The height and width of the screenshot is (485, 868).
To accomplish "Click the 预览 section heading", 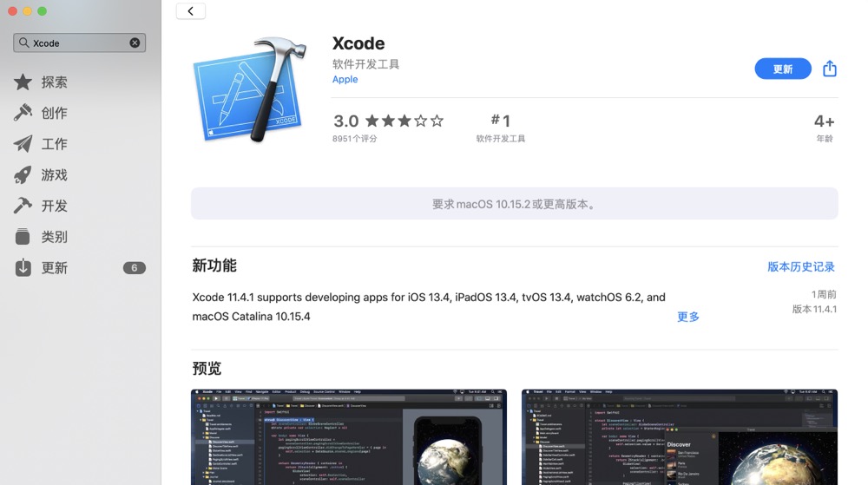I will coord(207,369).
